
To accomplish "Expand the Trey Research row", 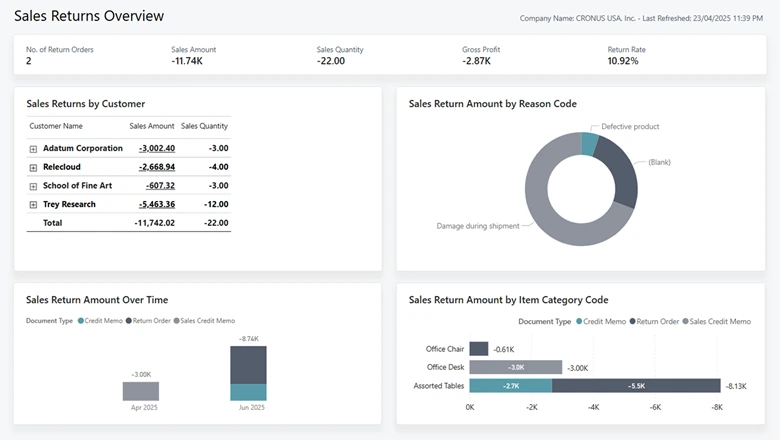I will point(33,204).
